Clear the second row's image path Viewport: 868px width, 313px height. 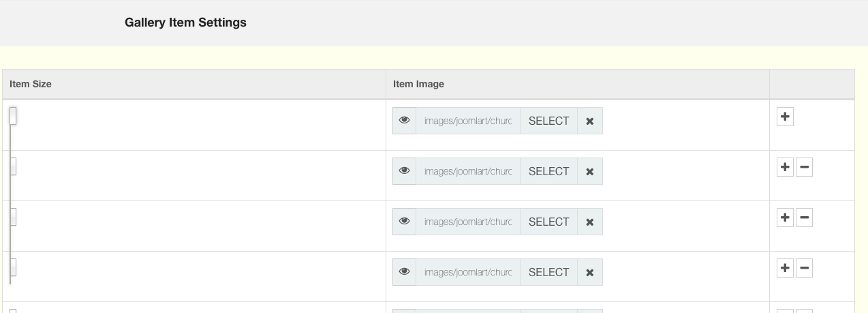(590, 171)
